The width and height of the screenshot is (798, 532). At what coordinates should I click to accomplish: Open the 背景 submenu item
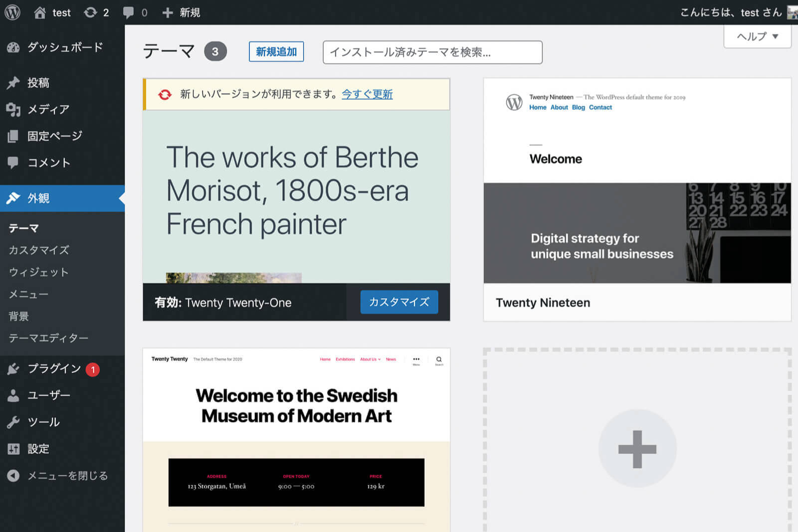point(19,316)
